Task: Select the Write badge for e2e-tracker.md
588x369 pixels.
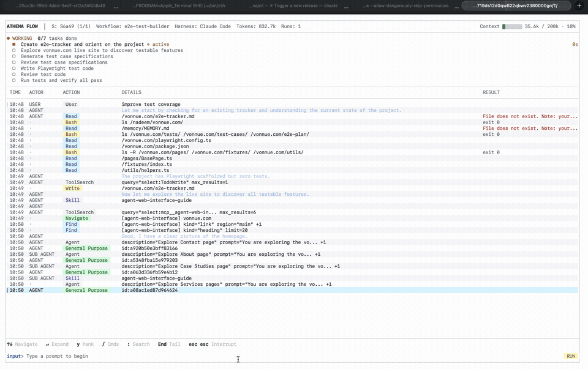Action: [x=76, y=188]
